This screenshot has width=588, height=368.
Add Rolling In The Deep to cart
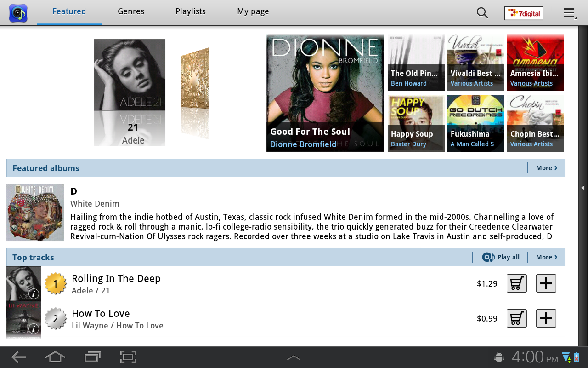click(x=516, y=283)
